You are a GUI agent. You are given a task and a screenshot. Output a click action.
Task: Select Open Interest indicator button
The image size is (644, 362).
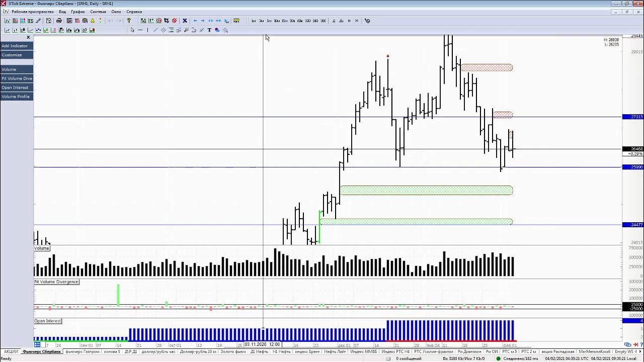[17, 87]
